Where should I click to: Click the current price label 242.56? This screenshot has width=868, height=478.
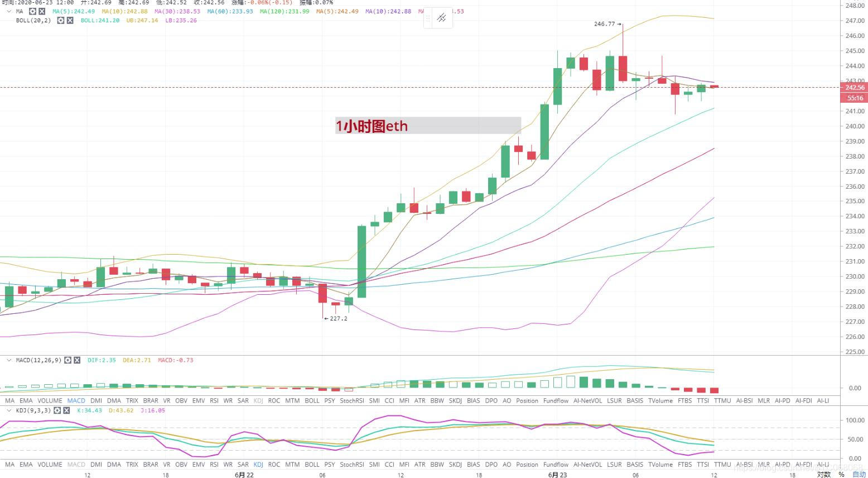(x=855, y=88)
